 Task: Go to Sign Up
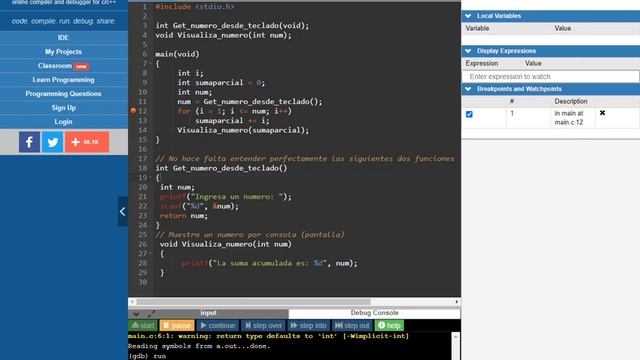[x=64, y=108]
